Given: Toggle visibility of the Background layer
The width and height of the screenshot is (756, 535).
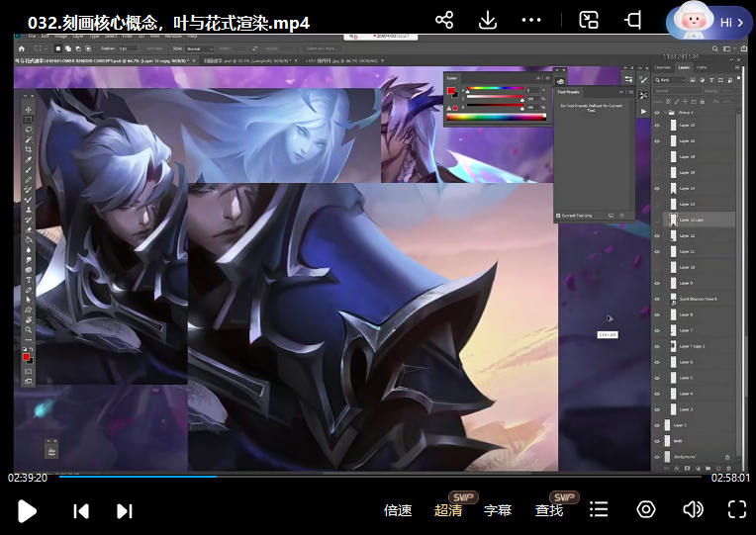Looking at the screenshot, I should pos(657,456).
